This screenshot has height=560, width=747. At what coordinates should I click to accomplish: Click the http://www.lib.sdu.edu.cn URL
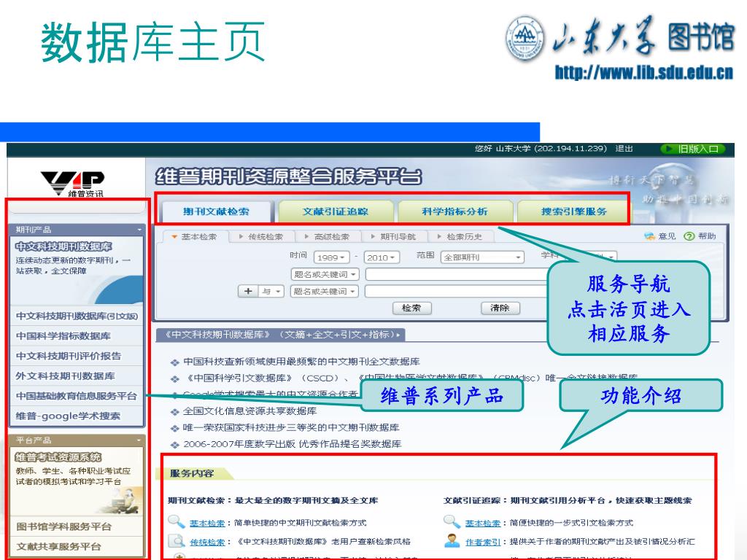643,72
